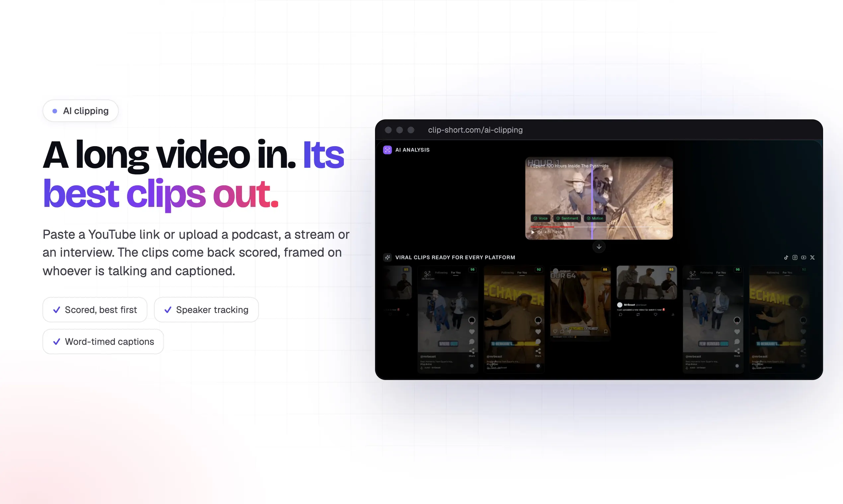Screen dimensions: 843x504
Task: Click scissors logo on the FEW HUMANS clip
Action: [692, 274]
